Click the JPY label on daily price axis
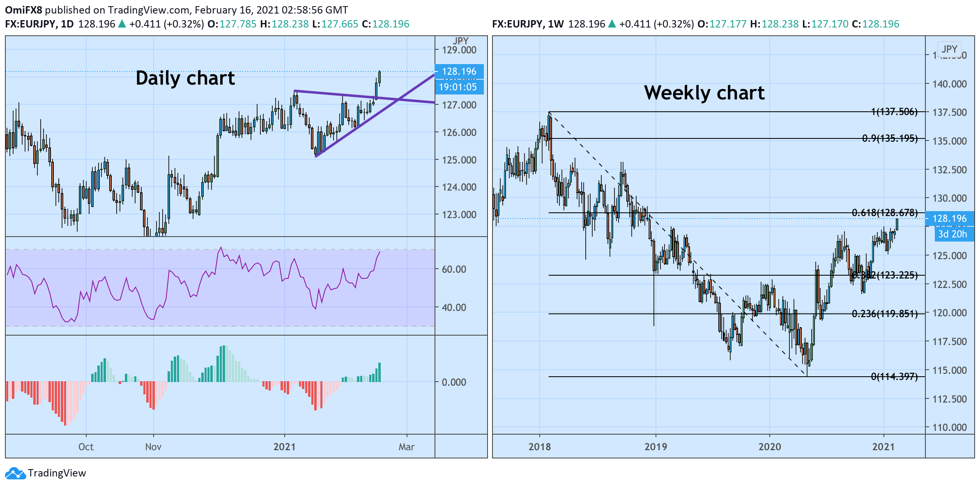The image size is (980, 488). [460, 41]
